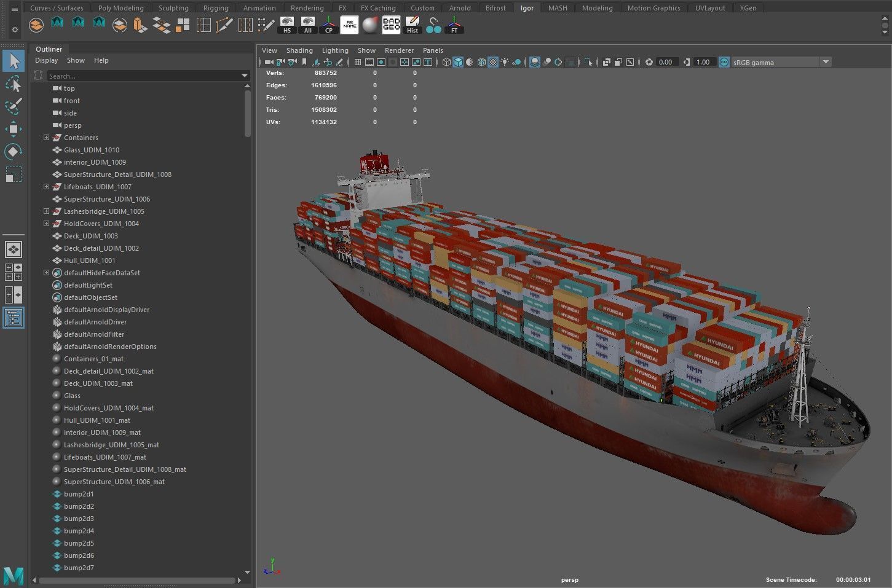Image resolution: width=892 pixels, height=588 pixels.
Task: Open the viewport Shading menu
Action: [299, 50]
